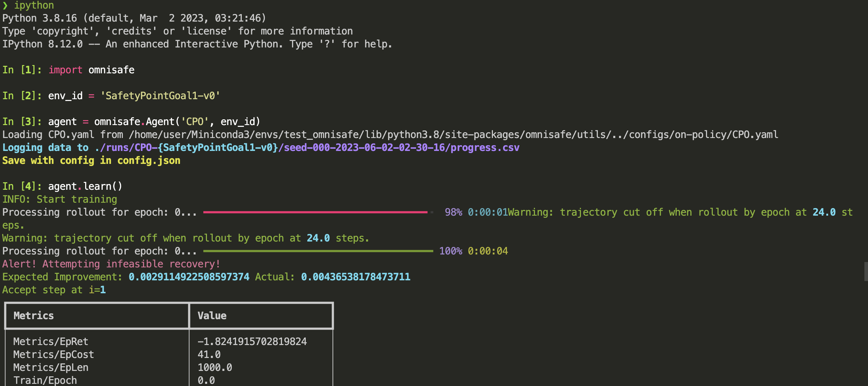Screen dimensions: 868x386
Task: Click the config.json save message
Action: [x=91, y=160]
